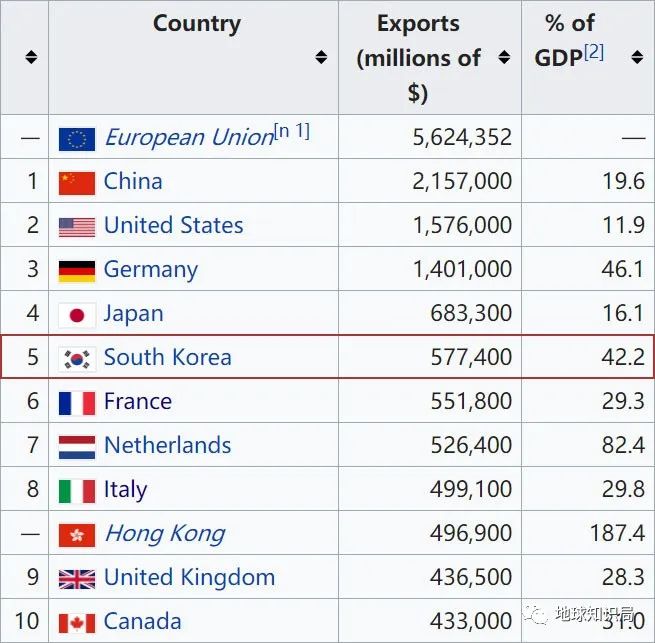Viewport: 655px width, 643px height.
Task: Click the China flag icon
Action: (77, 183)
